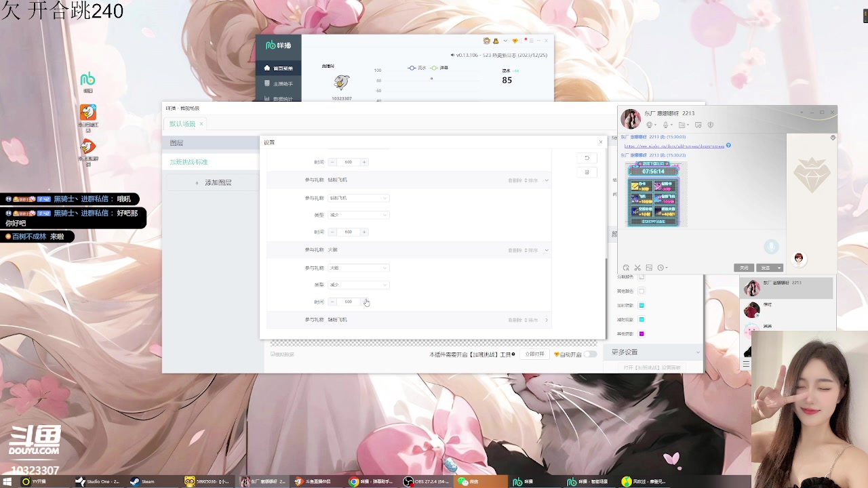The image size is (868, 488).
Task: Open the help icon next to the chat link
Action: (729, 146)
